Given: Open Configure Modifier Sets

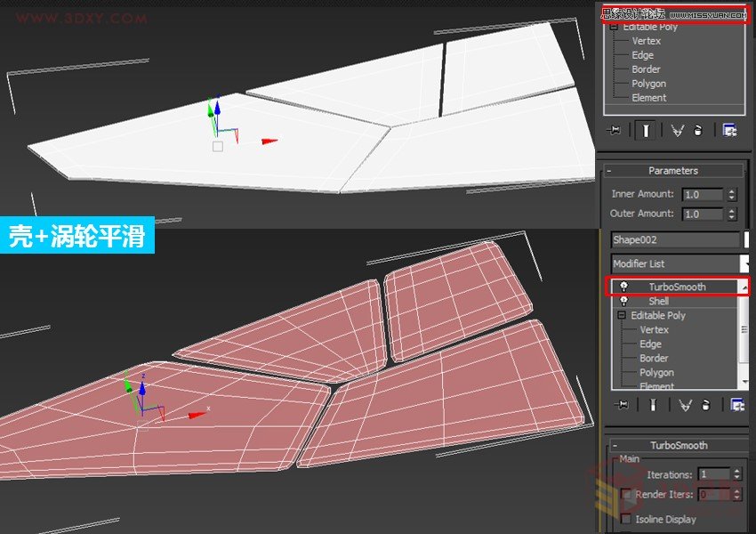Looking at the screenshot, I should pos(729,129).
